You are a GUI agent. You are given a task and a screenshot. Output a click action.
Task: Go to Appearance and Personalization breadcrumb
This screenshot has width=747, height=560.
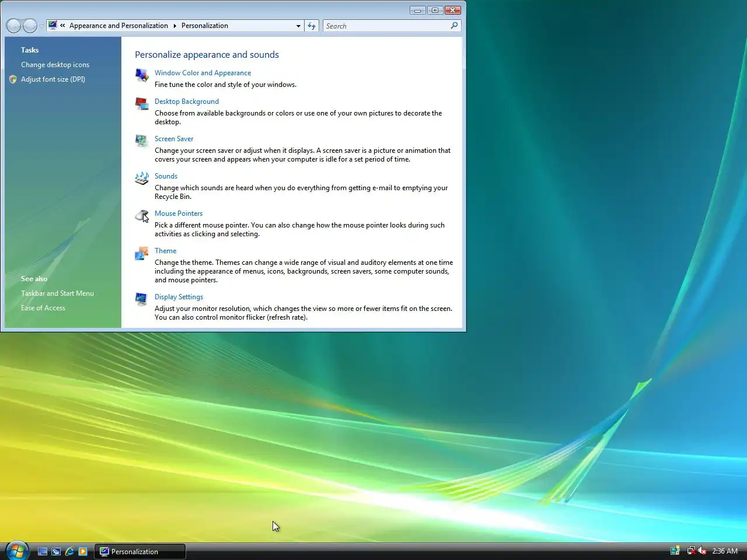tap(118, 26)
